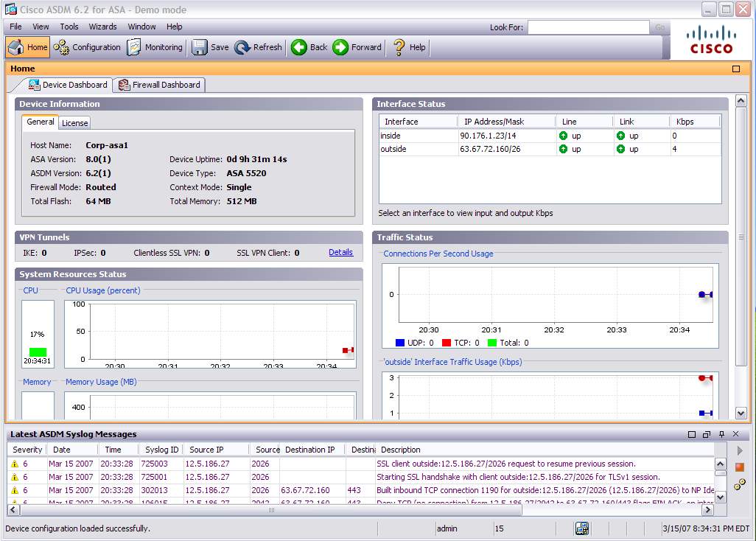The image size is (756, 541).
Task: Click the warning icon on syslog 725001 row
Action: 15,477
